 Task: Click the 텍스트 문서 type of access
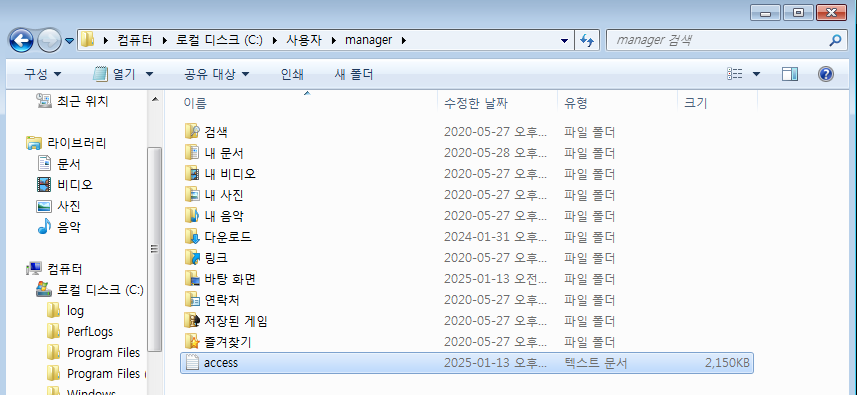tap(595, 363)
